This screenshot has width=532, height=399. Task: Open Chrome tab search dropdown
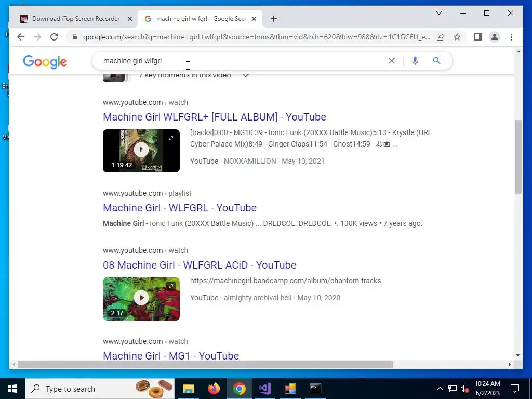438,13
